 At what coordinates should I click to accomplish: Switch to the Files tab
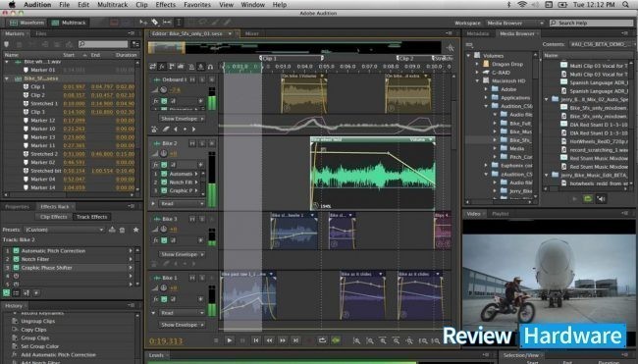[x=41, y=33]
